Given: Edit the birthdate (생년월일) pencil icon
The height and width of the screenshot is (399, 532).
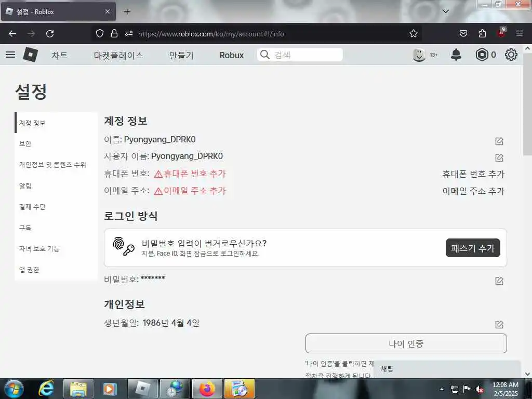Looking at the screenshot, I should coord(499,325).
